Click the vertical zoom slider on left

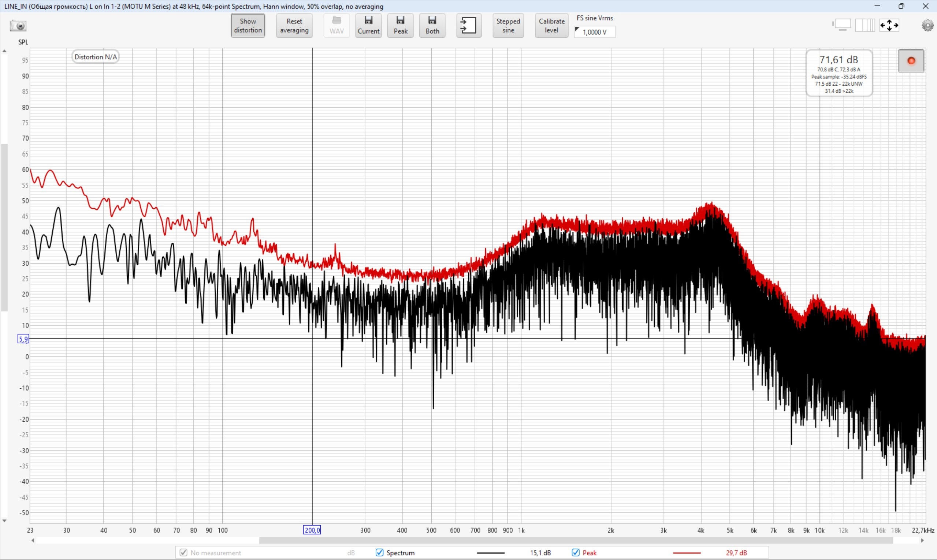pyautogui.click(x=4, y=228)
